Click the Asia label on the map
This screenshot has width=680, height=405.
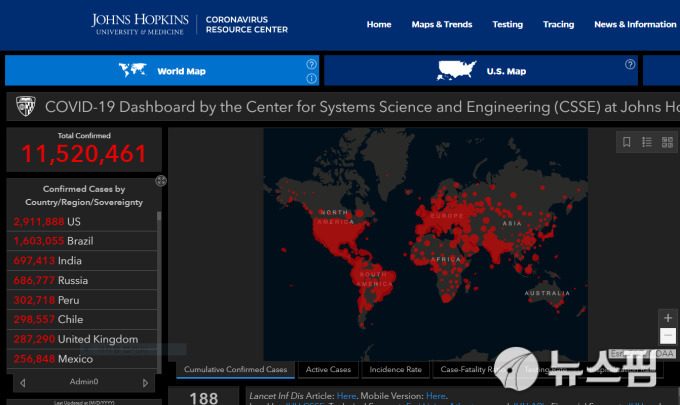coord(512,223)
